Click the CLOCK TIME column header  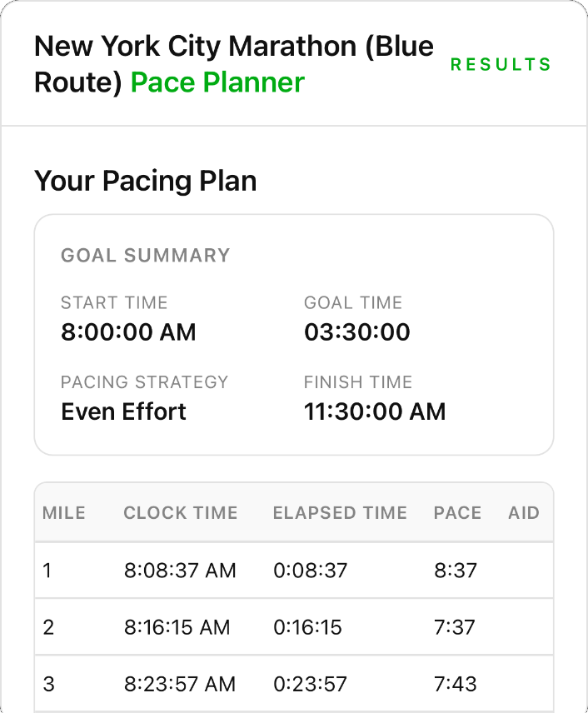[181, 513]
